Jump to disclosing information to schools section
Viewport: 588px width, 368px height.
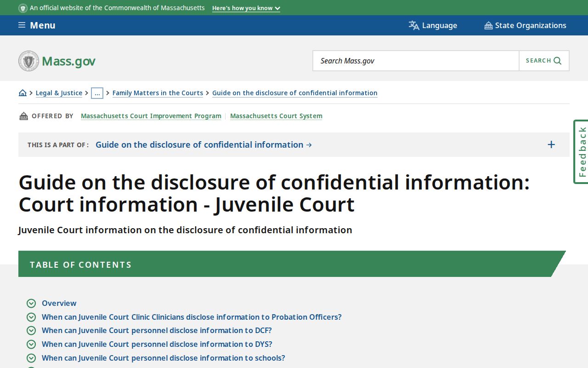pos(164,358)
